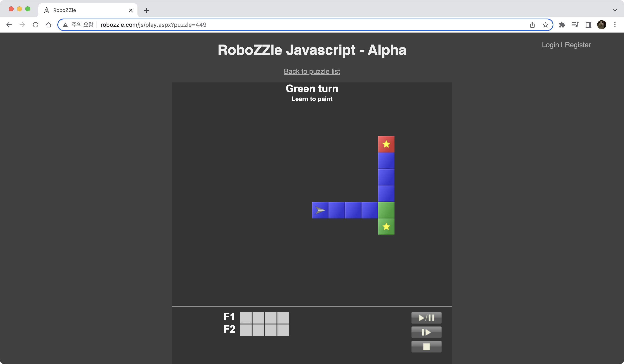Viewport: 624px width, 364px height.
Task: Click the play/pause button
Action: click(x=426, y=318)
